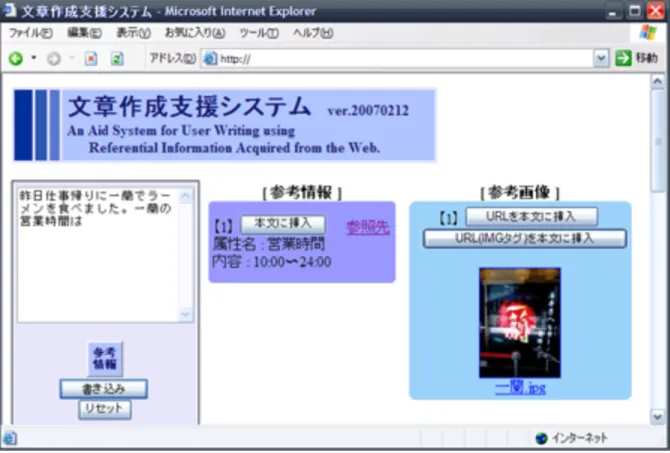The width and height of the screenshot is (670, 453).
Task: Click the greyed Forward arrow button
Action: (54, 59)
